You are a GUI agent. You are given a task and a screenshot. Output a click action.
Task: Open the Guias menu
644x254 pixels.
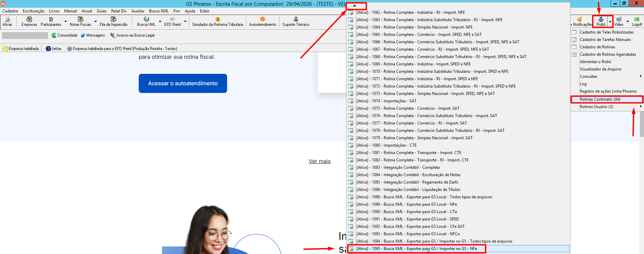click(101, 11)
